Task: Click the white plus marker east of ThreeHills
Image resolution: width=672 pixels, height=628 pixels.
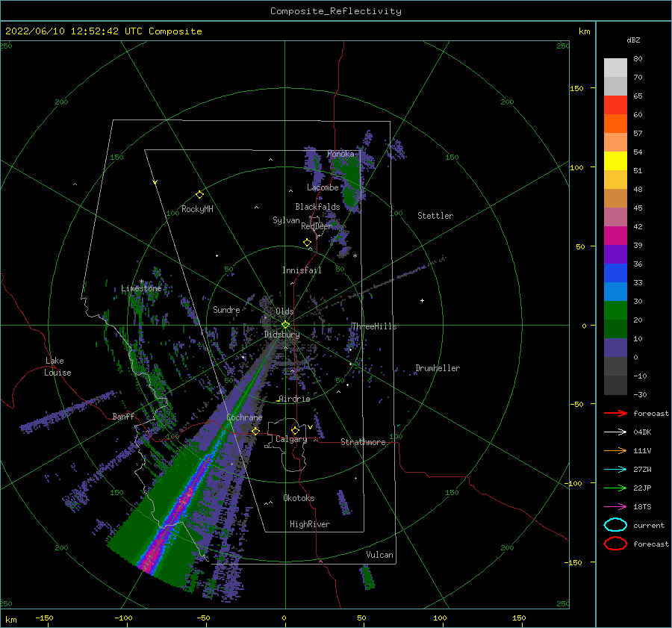Action: 422,300
